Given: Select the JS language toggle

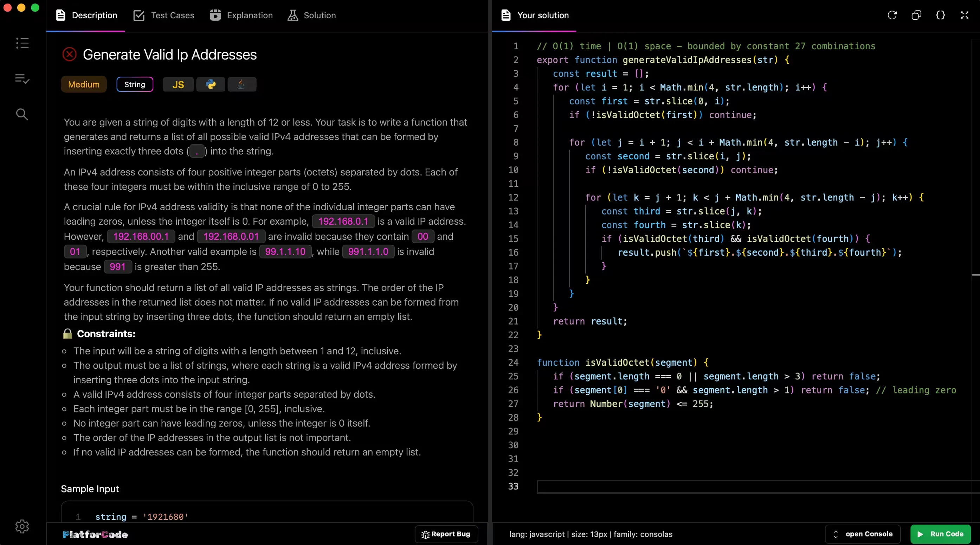Looking at the screenshot, I should point(178,84).
